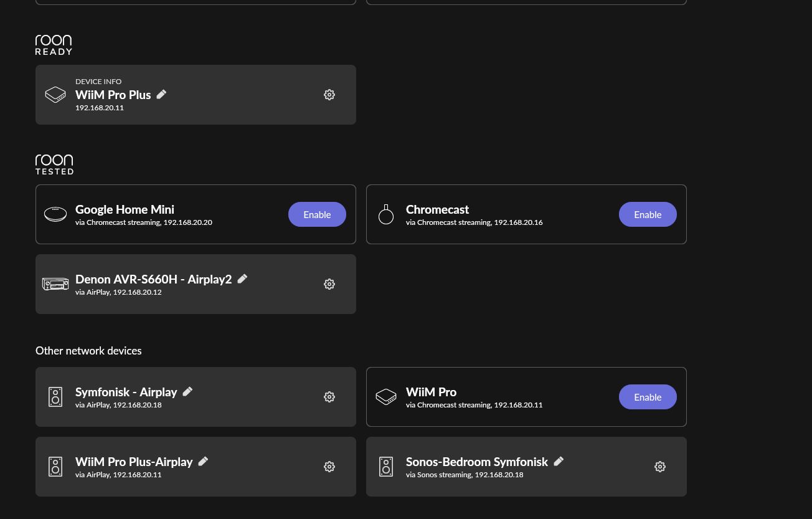Click the Roon Ready logo
The height and width of the screenshot is (519, 812).
54,45
